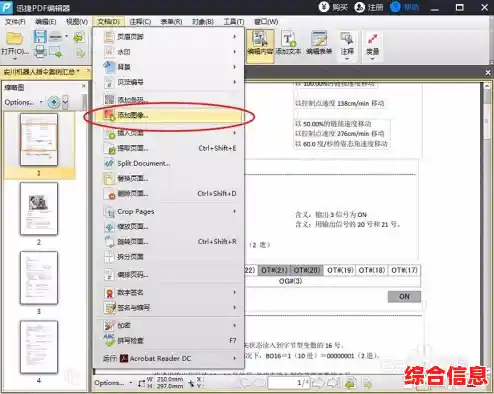The image size is (494, 394).
Task: Expand the 打开 button dropdown arrow
Action: [15, 59]
